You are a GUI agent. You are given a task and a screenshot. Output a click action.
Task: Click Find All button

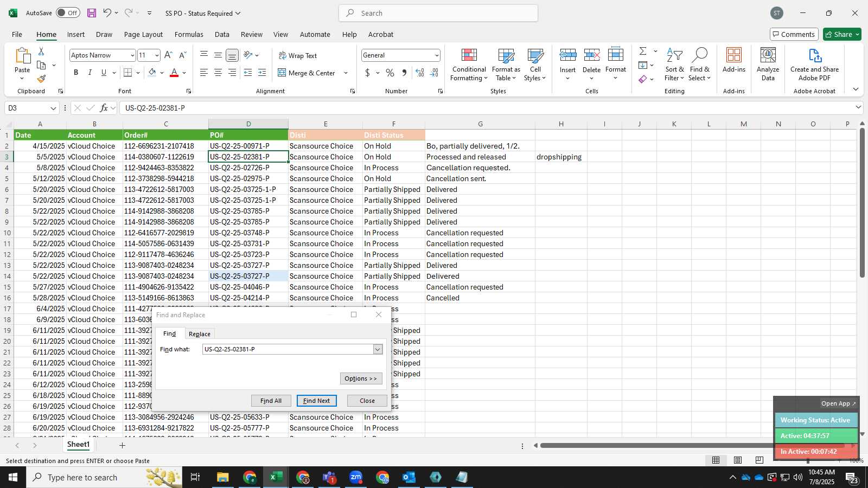coord(271,401)
